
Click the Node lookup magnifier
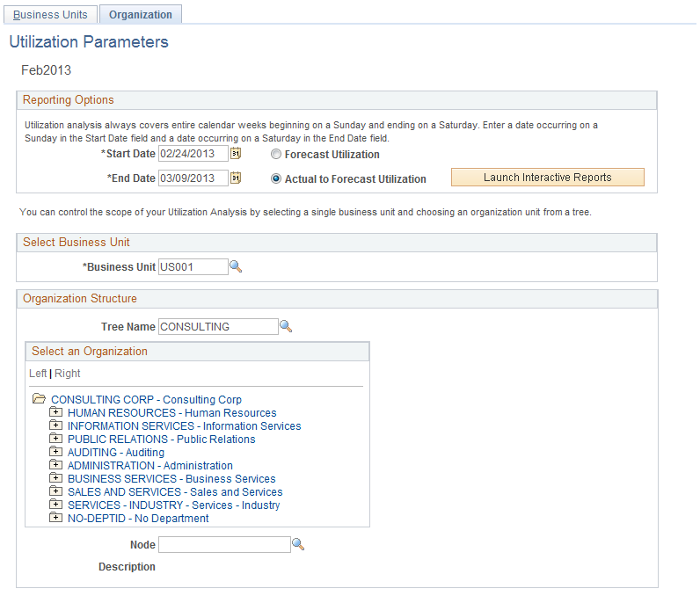298,544
